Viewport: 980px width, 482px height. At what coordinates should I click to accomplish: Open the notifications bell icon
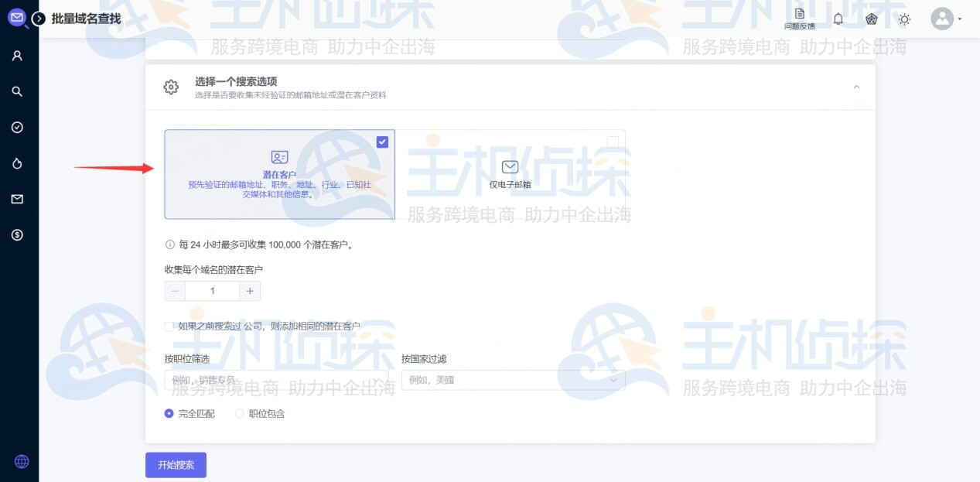(838, 19)
